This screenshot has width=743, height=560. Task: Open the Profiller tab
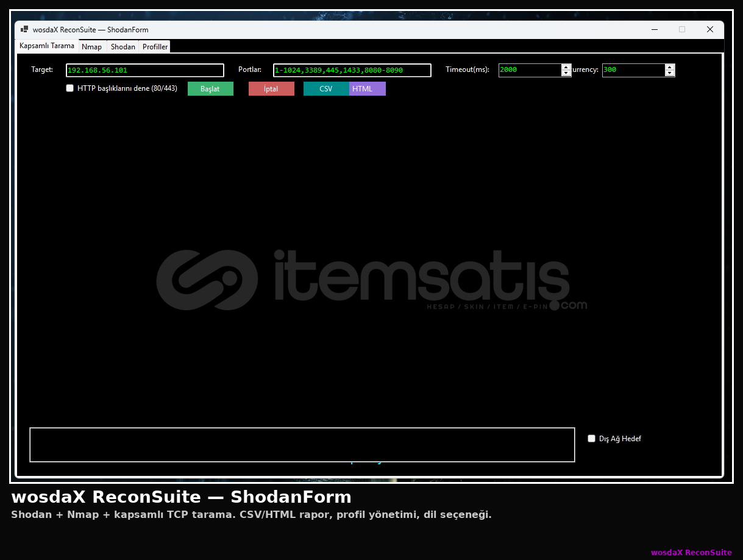coord(155,47)
